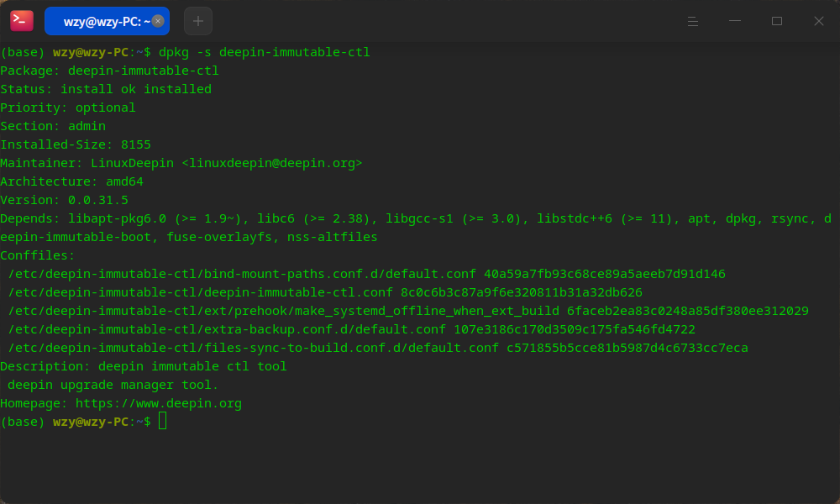Click the 'Installed-Size: 8155' line
This screenshot has height=504, width=840.
[76, 144]
